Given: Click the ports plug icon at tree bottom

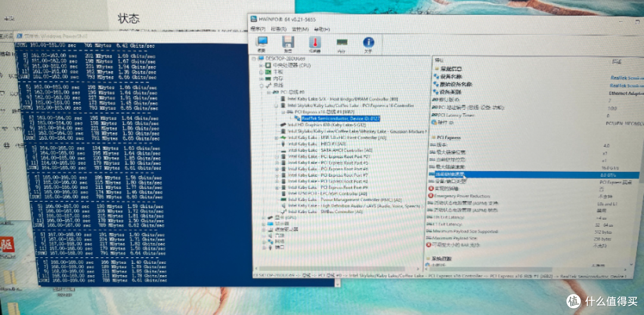Looking at the screenshot, I should point(270,248).
